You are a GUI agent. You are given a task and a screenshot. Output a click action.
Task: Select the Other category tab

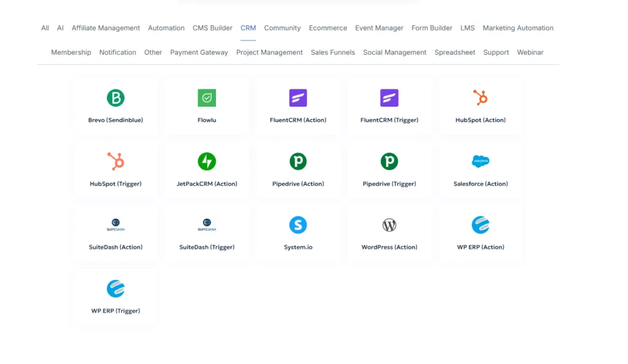pyautogui.click(x=153, y=53)
